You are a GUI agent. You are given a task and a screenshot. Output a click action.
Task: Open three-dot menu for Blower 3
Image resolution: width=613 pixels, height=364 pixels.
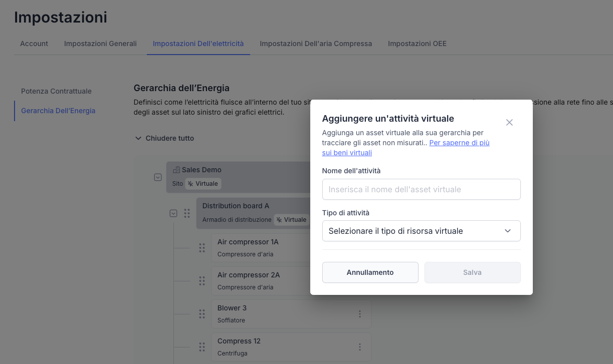point(360,314)
